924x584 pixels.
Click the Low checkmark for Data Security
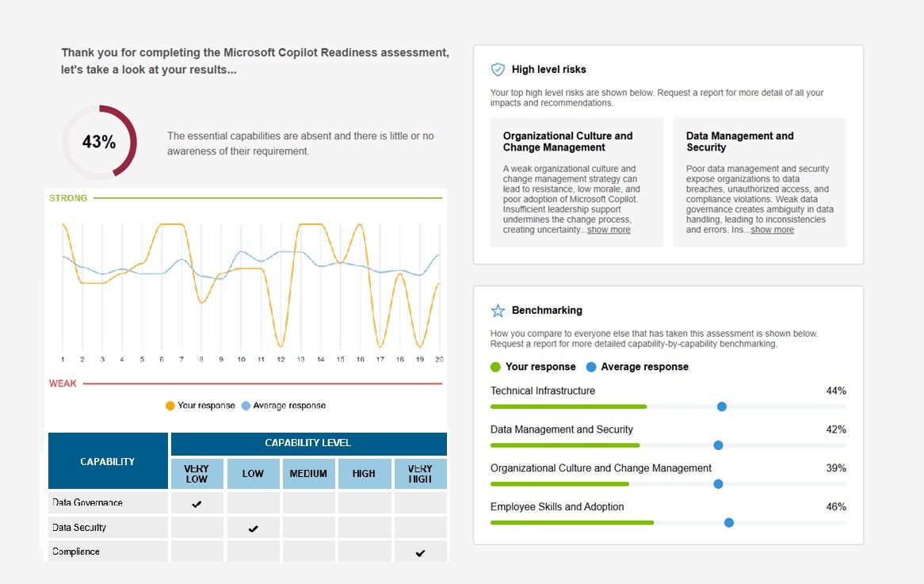[x=253, y=526]
